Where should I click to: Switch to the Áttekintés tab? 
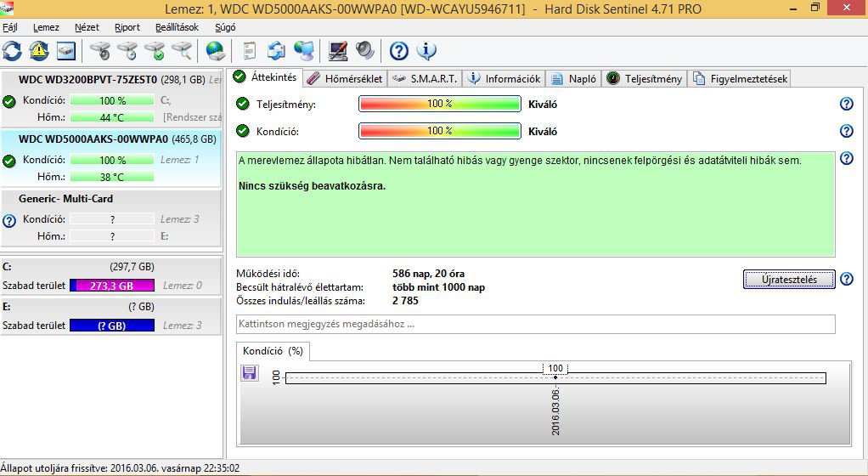click(265, 77)
